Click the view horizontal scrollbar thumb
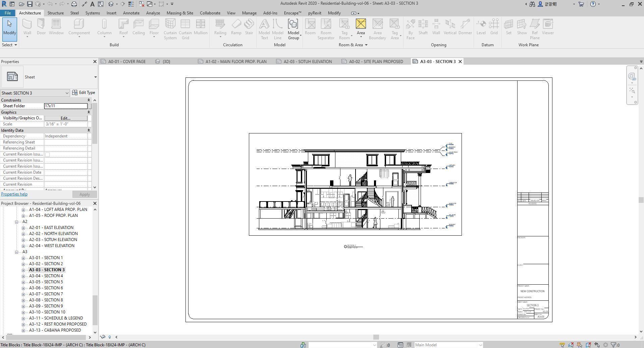This screenshot has height=348, width=644. pos(376,337)
